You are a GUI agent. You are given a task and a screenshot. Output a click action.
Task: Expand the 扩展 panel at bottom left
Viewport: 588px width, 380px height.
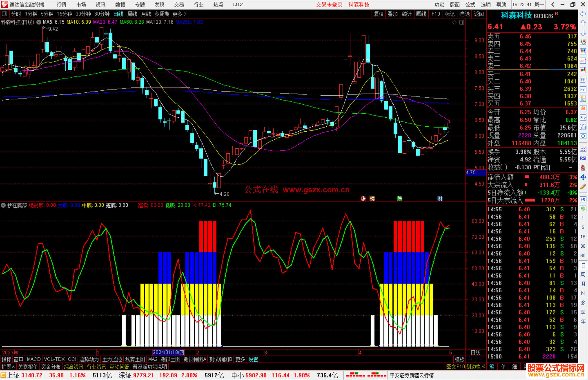tap(8, 367)
